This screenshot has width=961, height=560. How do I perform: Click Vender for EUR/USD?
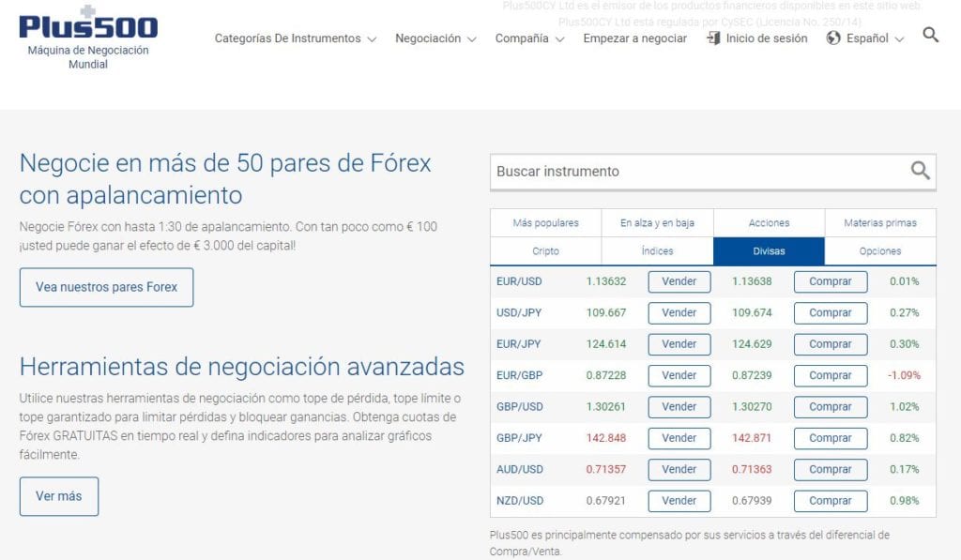tap(679, 281)
